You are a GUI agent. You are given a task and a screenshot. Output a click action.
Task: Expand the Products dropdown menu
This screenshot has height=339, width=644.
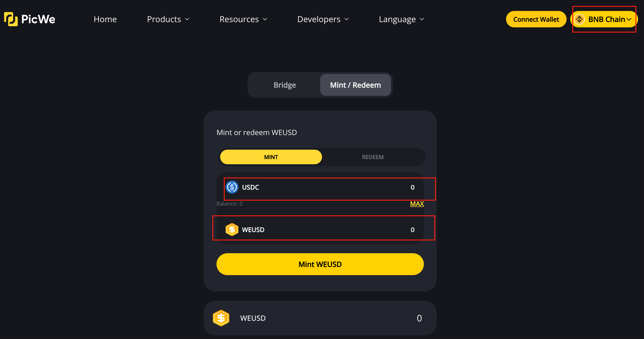pyautogui.click(x=168, y=19)
